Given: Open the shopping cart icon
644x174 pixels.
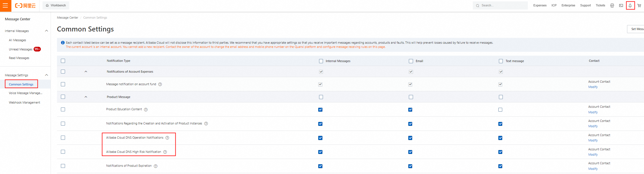Looking at the screenshot, I should pos(639,6).
